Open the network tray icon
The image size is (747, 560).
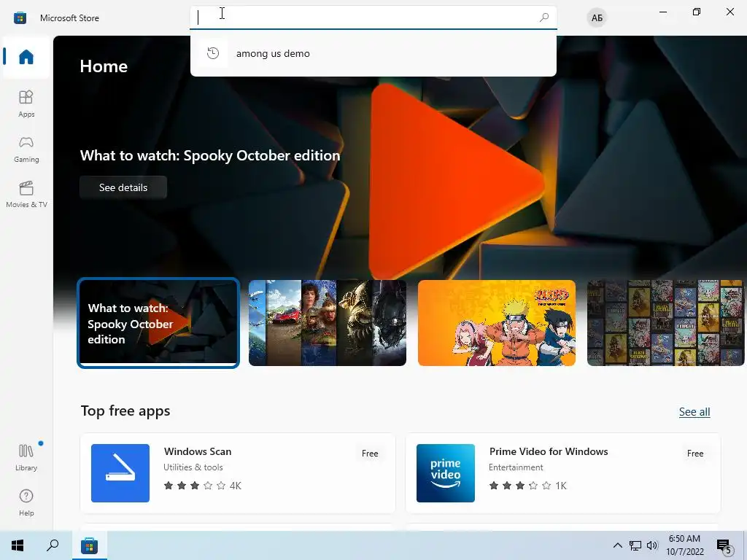[635, 545]
